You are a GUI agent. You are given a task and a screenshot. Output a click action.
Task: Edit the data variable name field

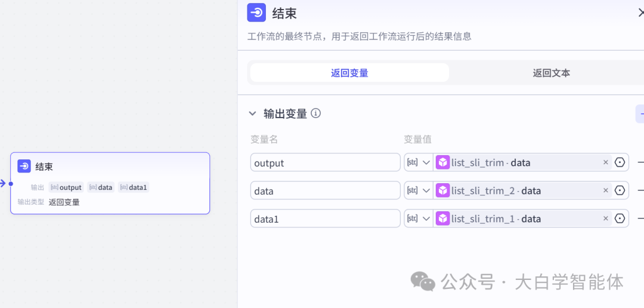point(326,190)
